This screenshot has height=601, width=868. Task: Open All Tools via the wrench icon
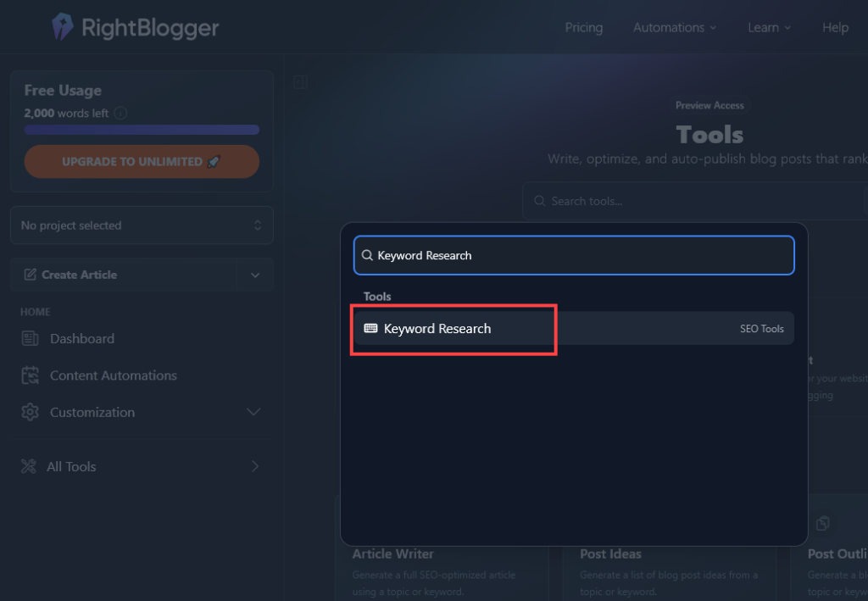[28, 466]
